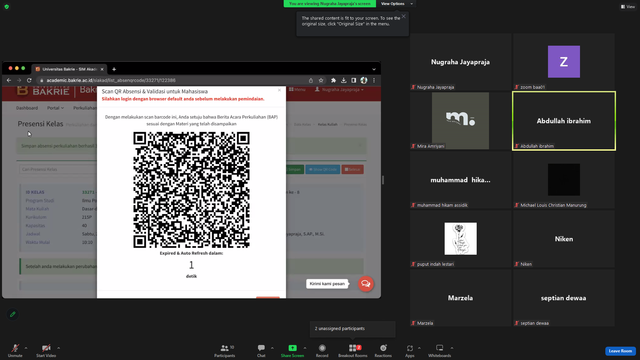Expand audio options arrow next to Unmute
Screen dimensions: 640x360
coord(26,348)
